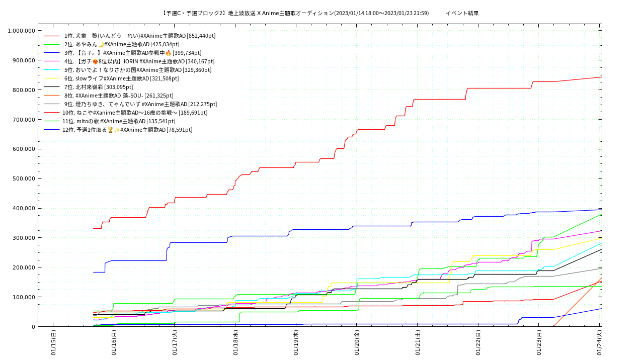Click the moon emoji in the あやみん legend entry
This screenshot has height=362, width=644.
(x=101, y=44)
